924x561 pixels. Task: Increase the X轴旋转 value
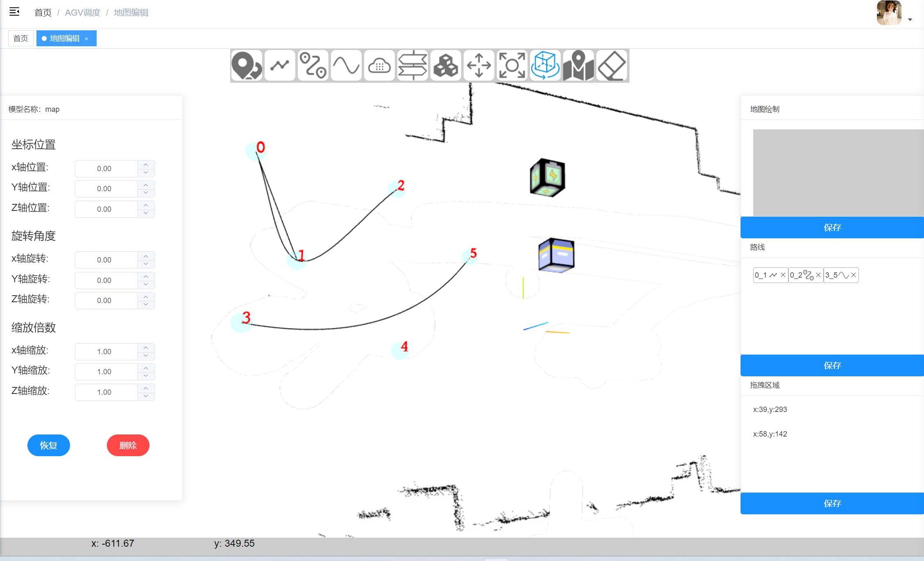146,256
